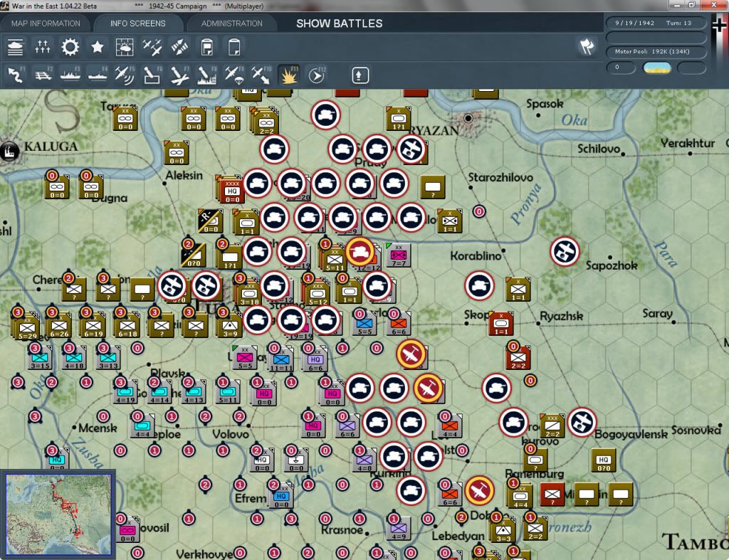Select Move mode (F1) icon
The height and width of the screenshot is (560, 729).
pos(16,75)
